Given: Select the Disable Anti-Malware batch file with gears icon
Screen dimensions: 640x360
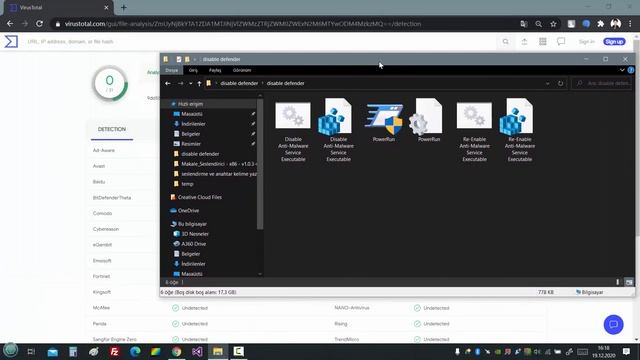Looking at the screenshot, I should point(293,131).
